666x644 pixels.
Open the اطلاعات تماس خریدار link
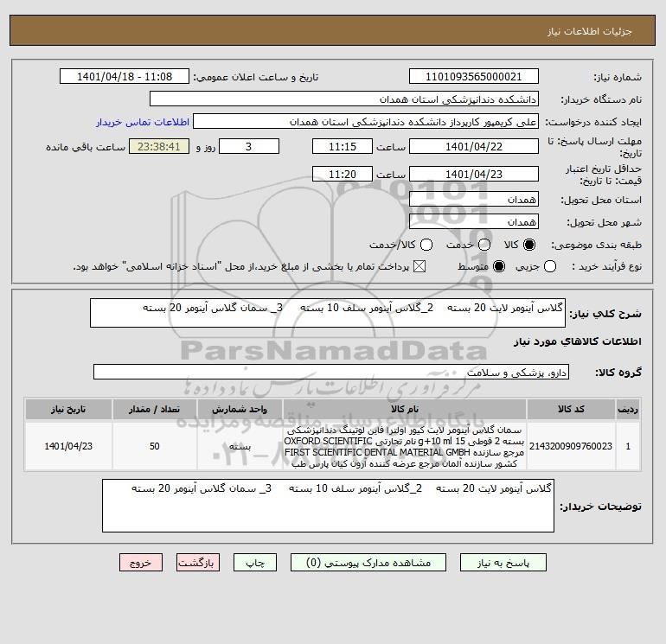coord(143,122)
